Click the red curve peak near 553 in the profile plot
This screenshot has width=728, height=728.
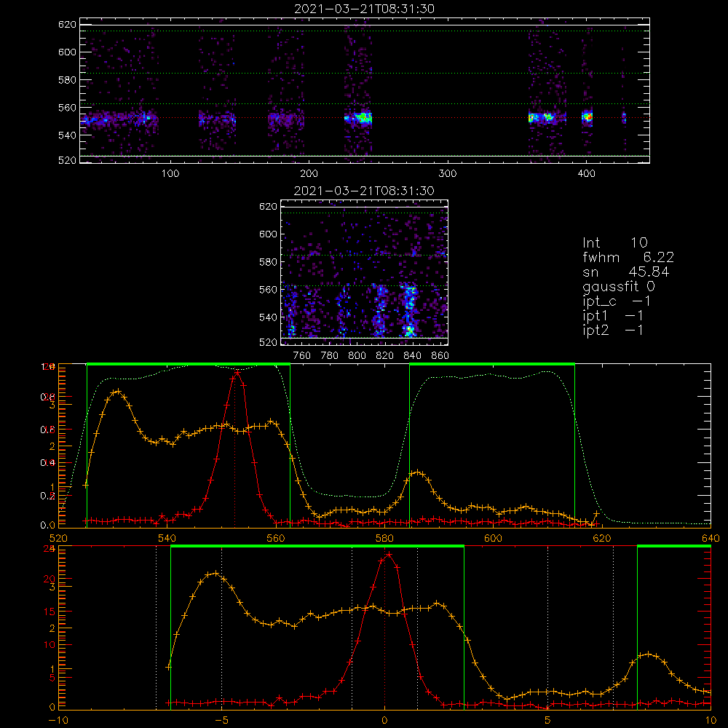(238, 372)
